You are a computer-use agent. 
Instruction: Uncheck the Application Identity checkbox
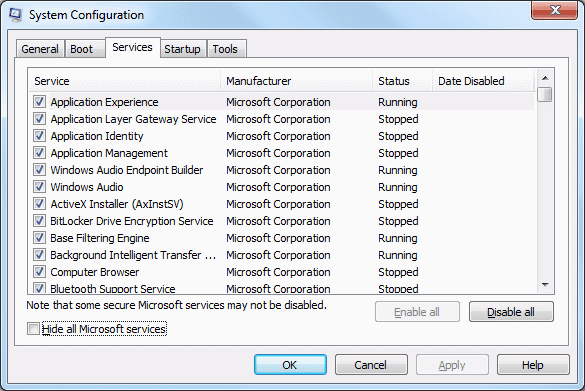[x=40, y=135]
